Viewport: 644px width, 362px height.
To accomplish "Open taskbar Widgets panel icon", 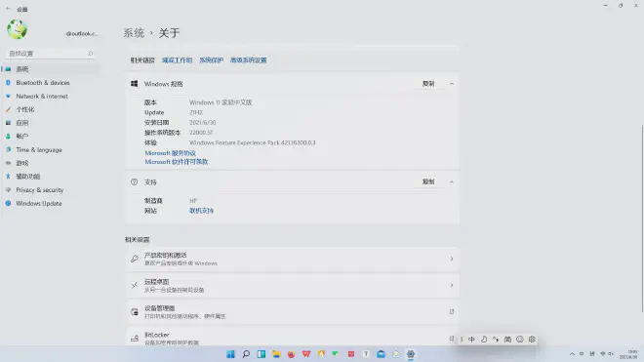I will point(261,354).
